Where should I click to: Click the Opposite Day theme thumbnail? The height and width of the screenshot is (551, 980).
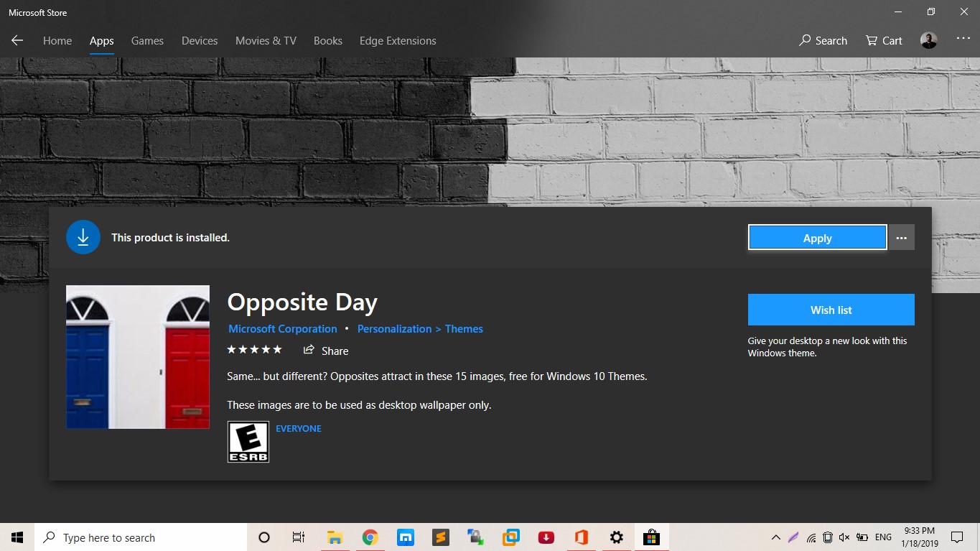(137, 357)
